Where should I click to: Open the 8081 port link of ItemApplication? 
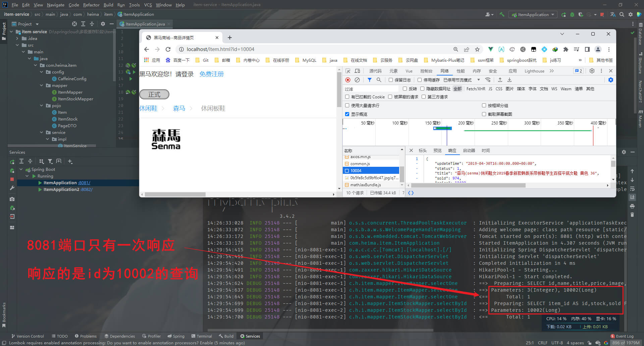tap(84, 183)
